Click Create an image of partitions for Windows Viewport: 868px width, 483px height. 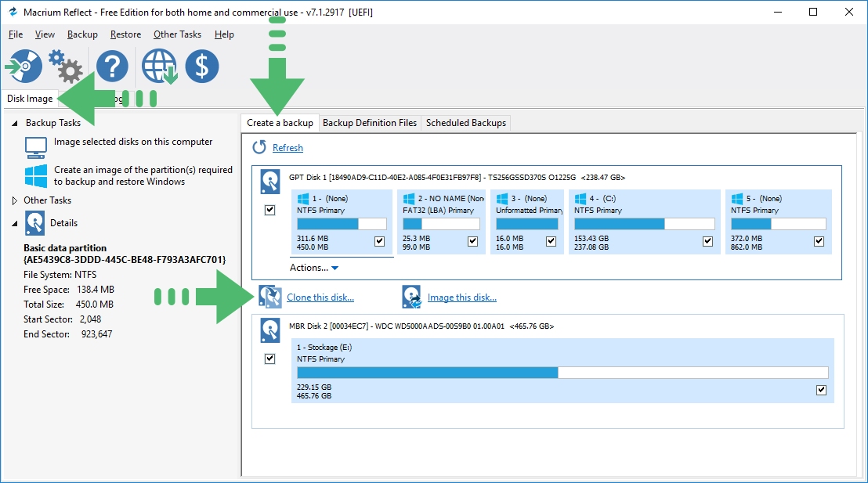click(143, 176)
